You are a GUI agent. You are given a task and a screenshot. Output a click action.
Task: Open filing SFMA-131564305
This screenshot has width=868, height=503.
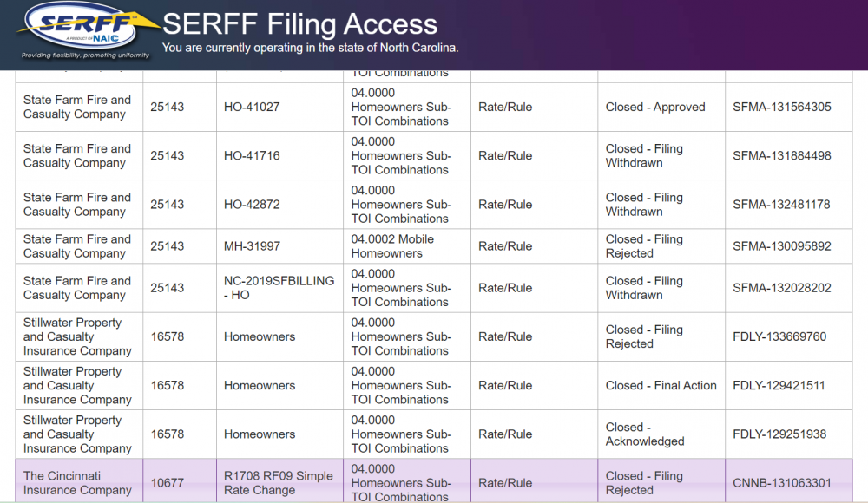(x=781, y=108)
